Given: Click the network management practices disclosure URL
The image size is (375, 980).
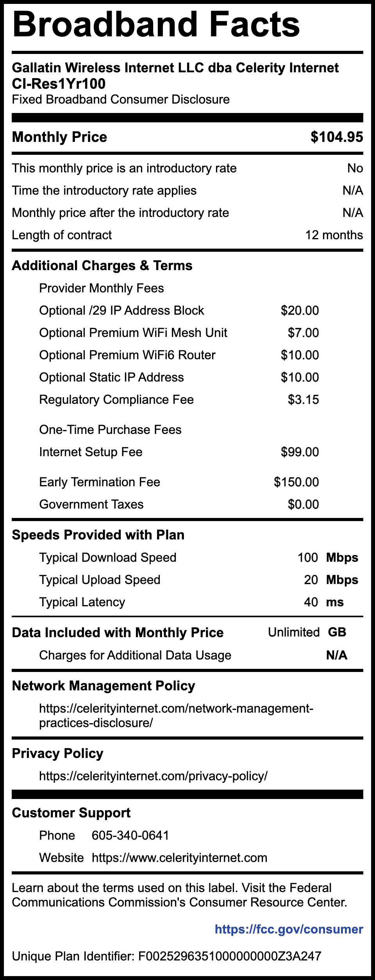Looking at the screenshot, I should pos(176,715).
